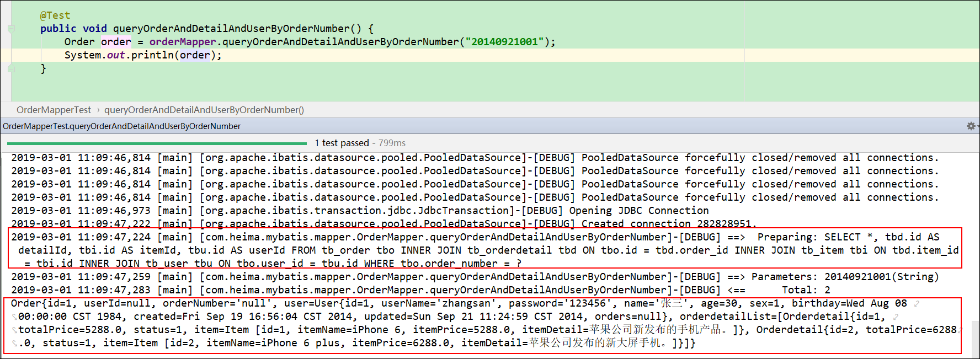
Task: Collapse method using fold marker beside 'public void'
Action: tap(11, 29)
